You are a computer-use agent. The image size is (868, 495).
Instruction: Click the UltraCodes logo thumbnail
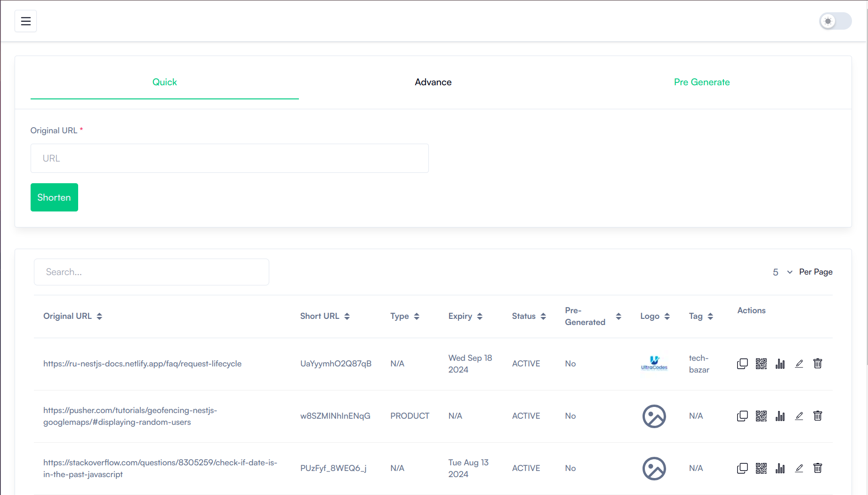654,364
